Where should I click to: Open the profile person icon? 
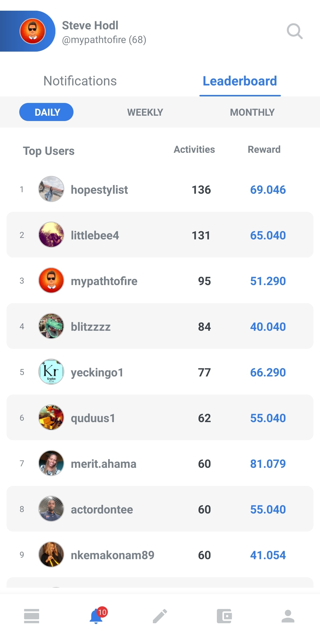(x=288, y=616)
